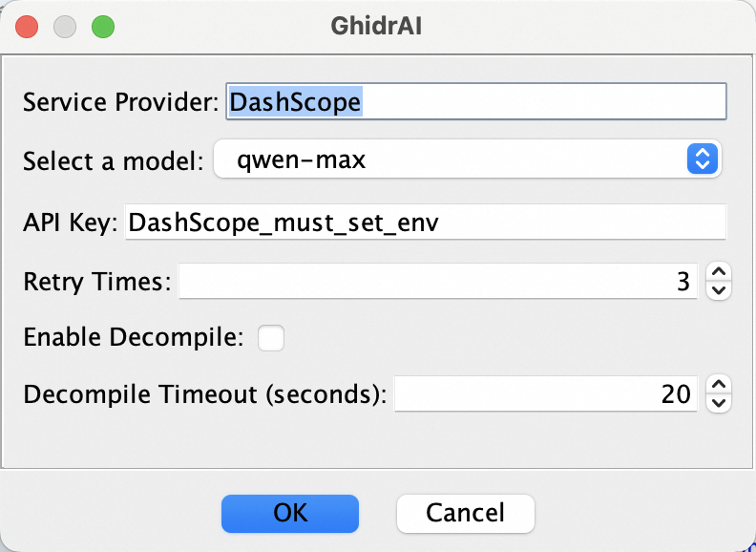Image resolution: width=756 pixels, height=552 pixels.
Task: Enable the Decompile checkbox
Action: (x=271, y=337)
